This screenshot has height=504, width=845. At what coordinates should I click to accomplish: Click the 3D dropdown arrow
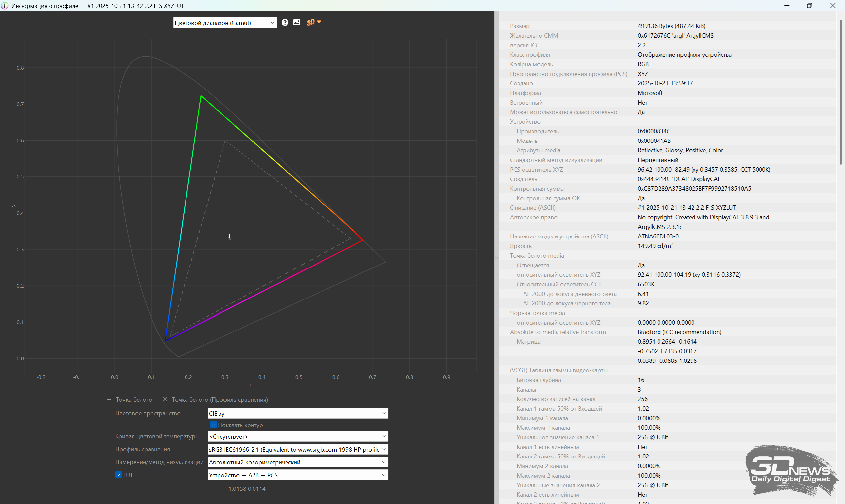(x=319, y=22)
